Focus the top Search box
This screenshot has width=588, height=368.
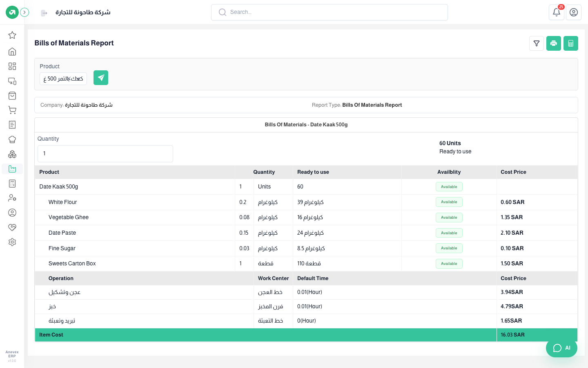[330, 12]
